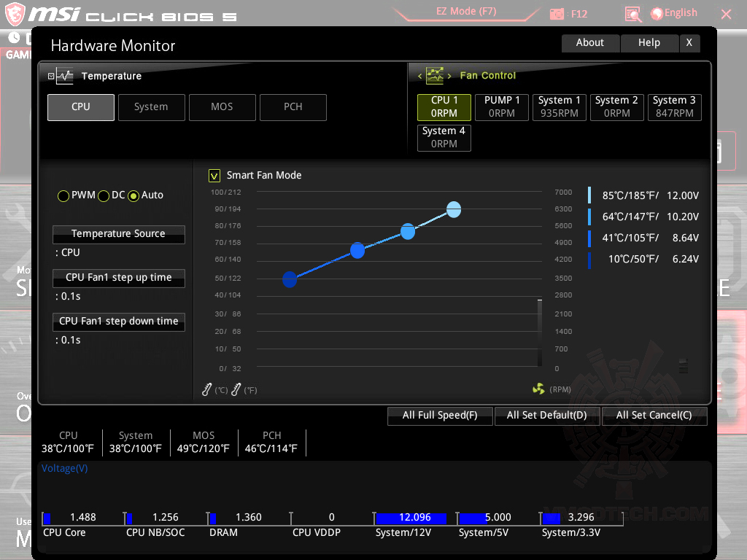Viewport: 747px width, 560px height.
Task: Click the English language globe icon
Action: click(x=656, y=12)
